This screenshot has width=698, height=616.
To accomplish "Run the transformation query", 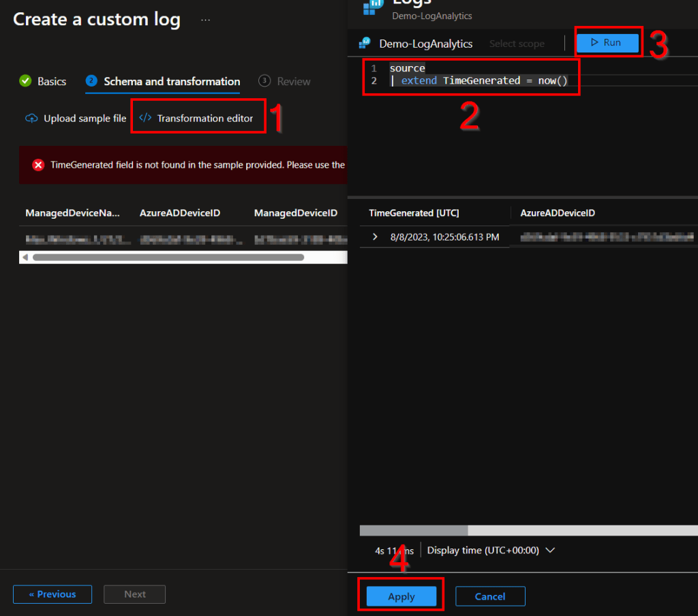I will click(x=607, y=43).
